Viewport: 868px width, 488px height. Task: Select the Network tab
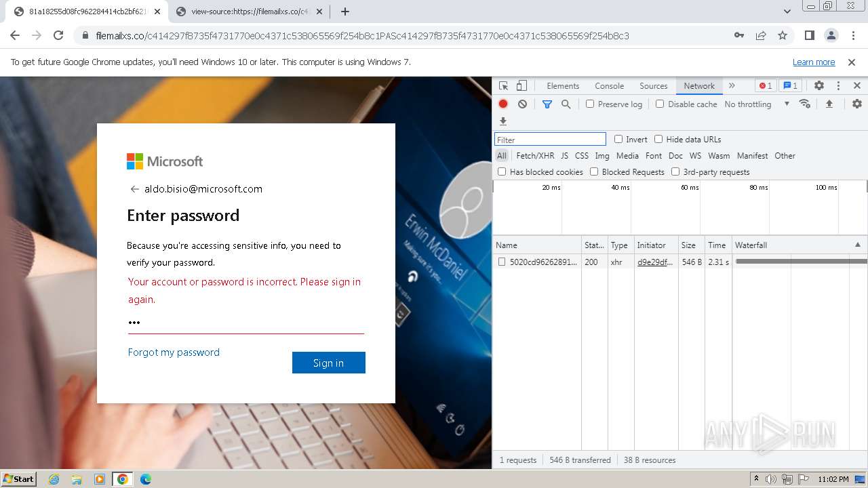699,86
